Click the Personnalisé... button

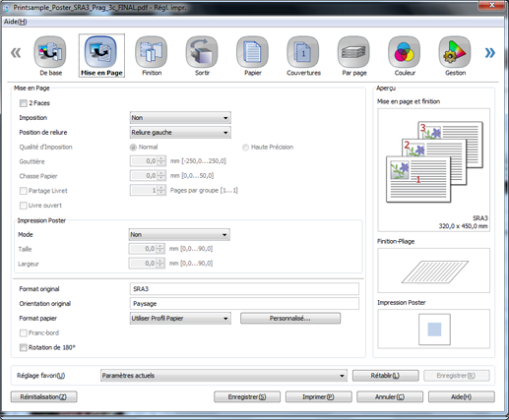pyautogui.click(x=290, y=319)
